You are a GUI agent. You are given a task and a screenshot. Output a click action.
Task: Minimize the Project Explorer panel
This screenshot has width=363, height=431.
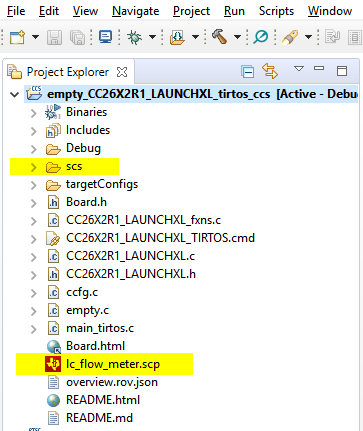[x=319, y=68]
